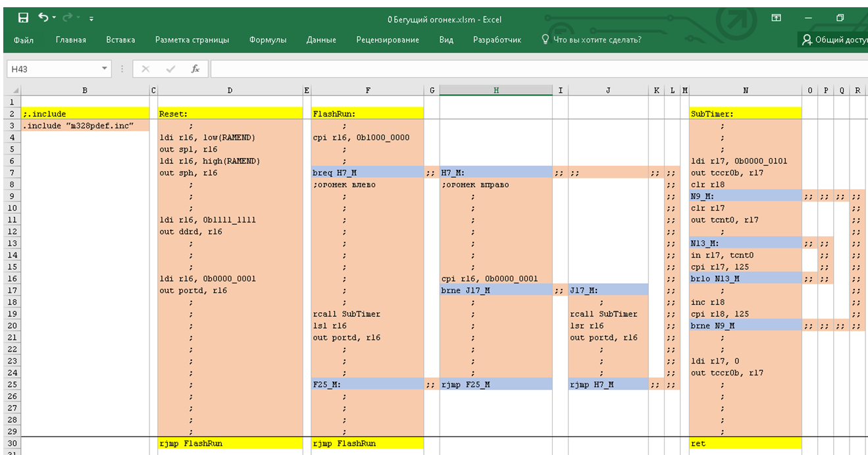Image resolution: width=868 pixels, height=455 pixels.
Task: Open the Undo history dropdown arrow
Action: click(x=54, y=18)
